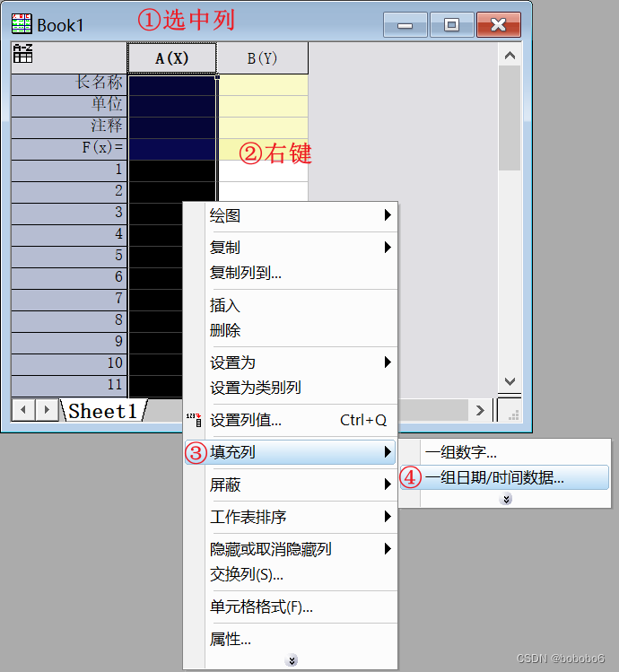Select the B(Y) column header
This screenshot has height=672, width=619.
262,57
